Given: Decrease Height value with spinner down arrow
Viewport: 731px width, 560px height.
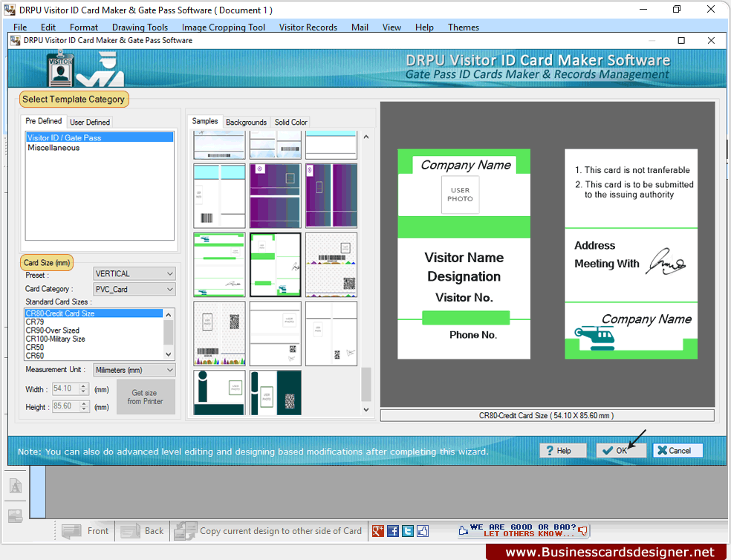Looking at the screenshot, I should (x=83, y=409).
